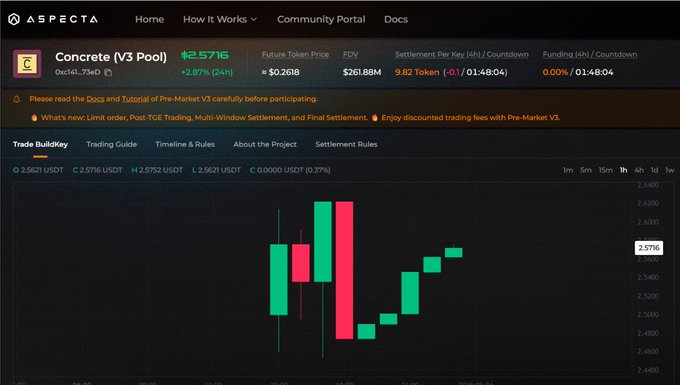
Task: Open the Community Portal
Action: [x=321, y=20]
